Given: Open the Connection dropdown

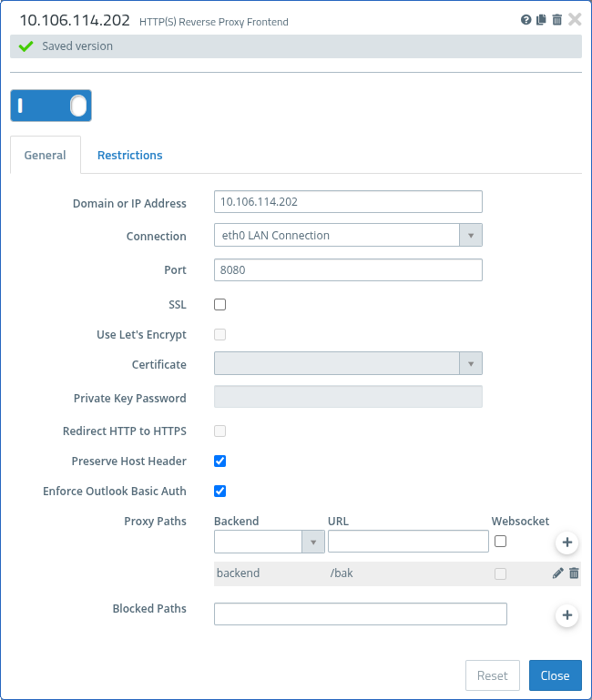Looking at the screenshot, I should coord(348,235).
